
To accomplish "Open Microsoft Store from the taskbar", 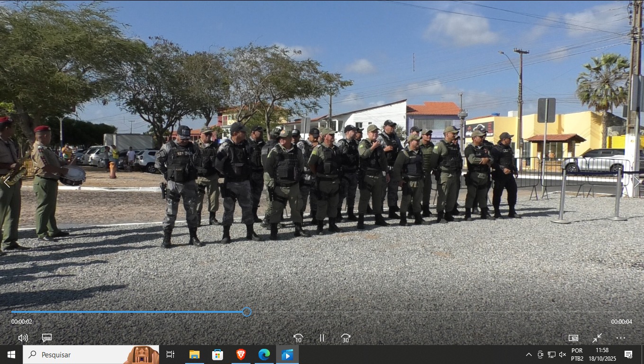I will pyautogui.click(x=217, y=355).
